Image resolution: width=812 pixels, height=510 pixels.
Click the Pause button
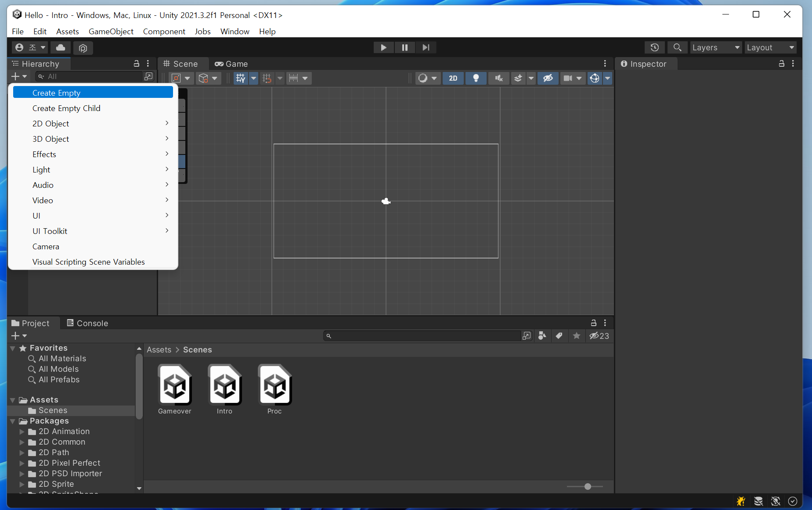[404, 47]
